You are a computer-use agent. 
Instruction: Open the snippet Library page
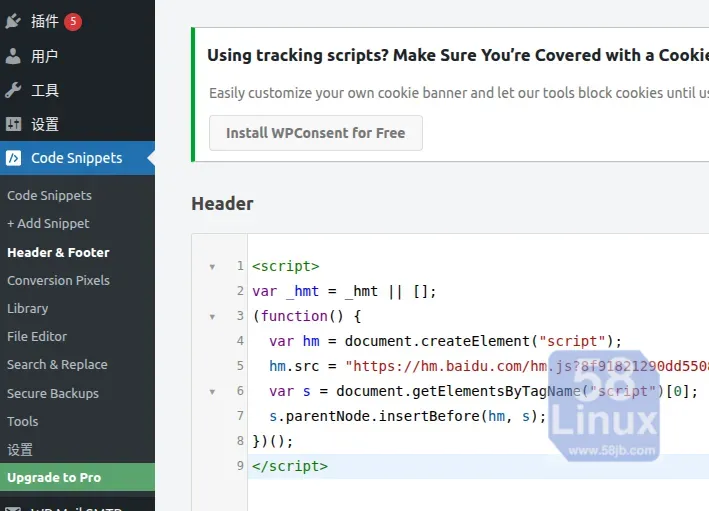tap(28, 308)
